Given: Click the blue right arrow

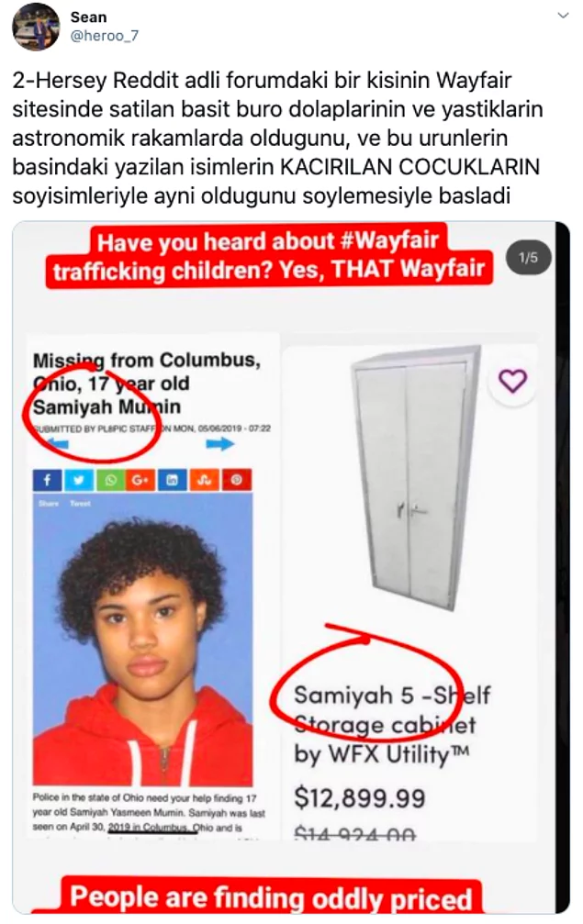Looking at the screenshot, I should pyautogui.click(x=219, y=444).
